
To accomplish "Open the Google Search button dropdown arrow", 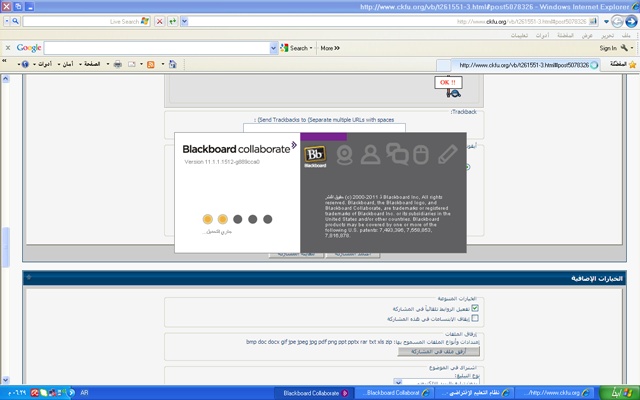I will (311, 48).
